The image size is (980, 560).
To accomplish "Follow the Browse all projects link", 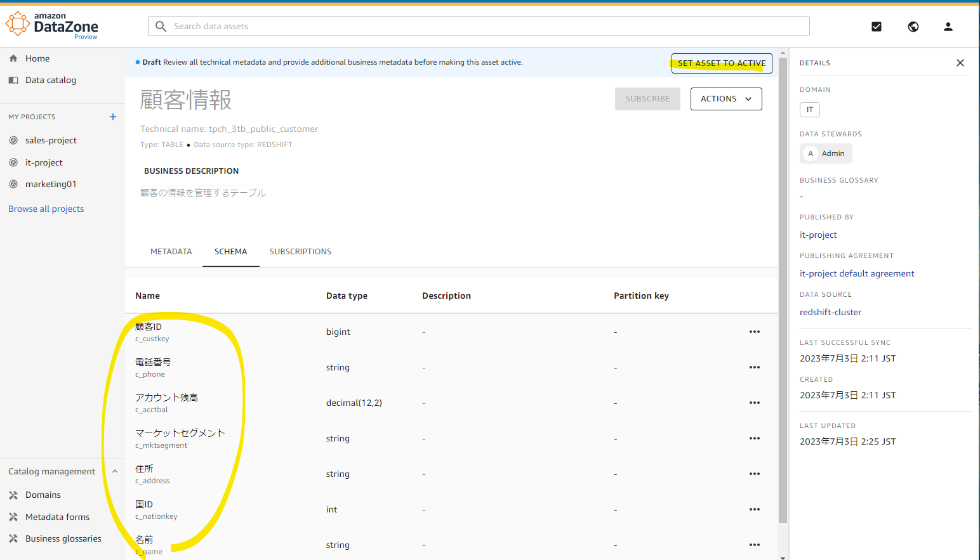I will [x=46, y=209].
